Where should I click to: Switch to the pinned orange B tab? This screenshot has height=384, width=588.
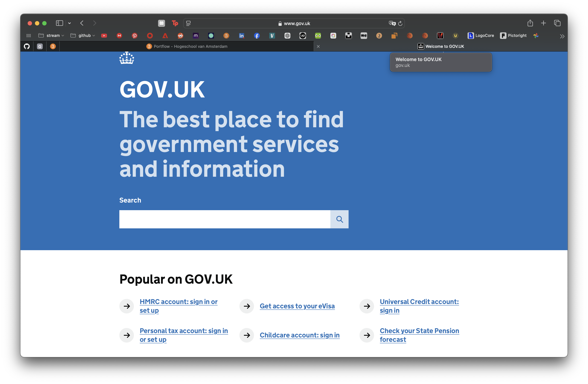pos(53,46)
